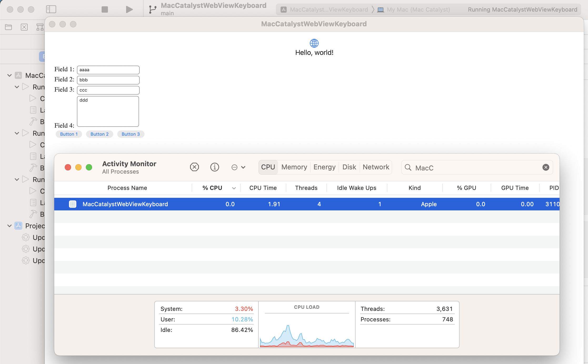588x364 pixels.
Task: Open the project navigator folder icon
Action: [8, 27]
